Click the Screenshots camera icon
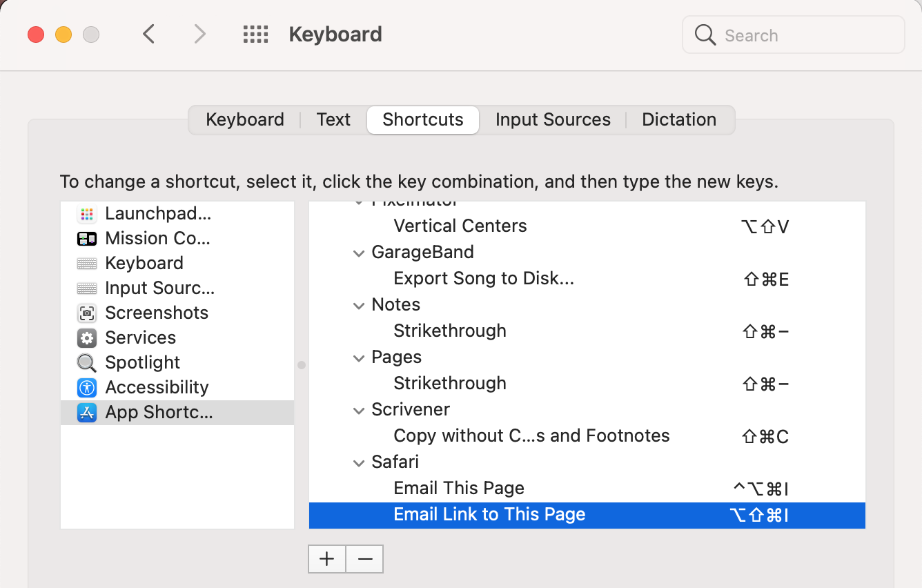This screenshot has height=588, width=922. coord(87,313)
